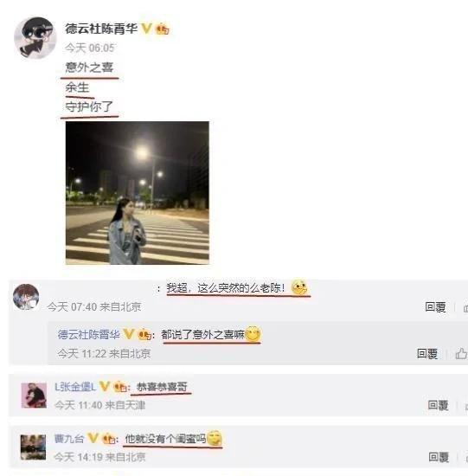Open 德云社陈霄华 profile avatar at top

point(35,37)
